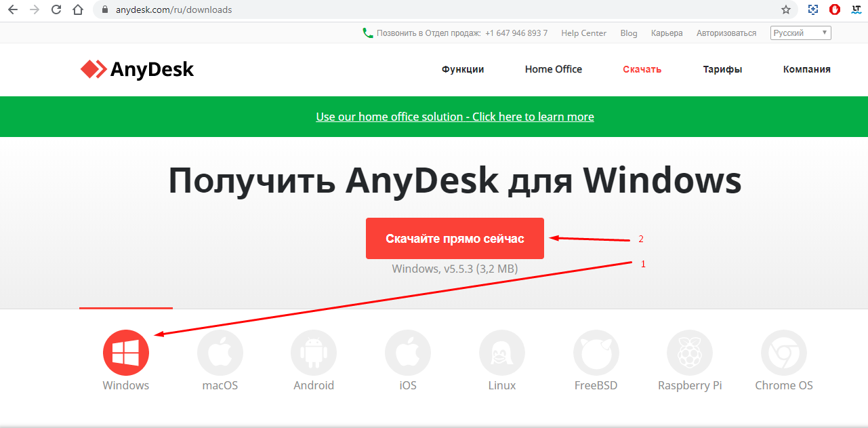
Task: Select the FreeBSD platform icon
Action: (596, 353)
